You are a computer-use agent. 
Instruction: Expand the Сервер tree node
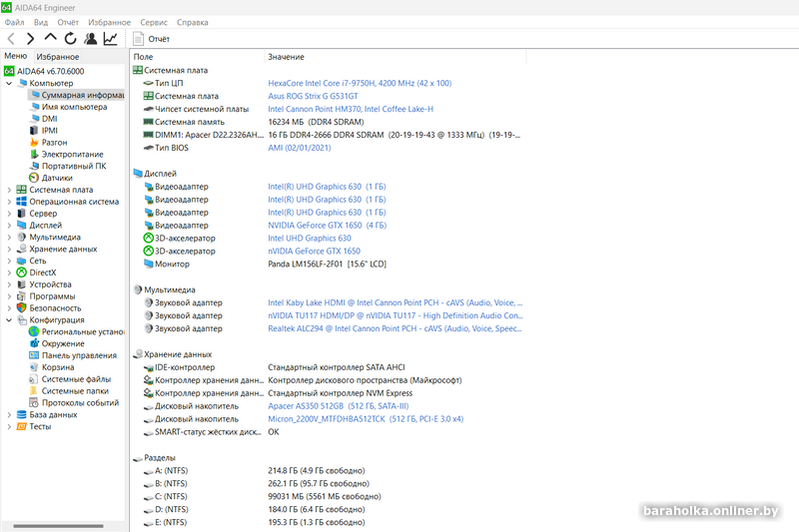(9, 214)
